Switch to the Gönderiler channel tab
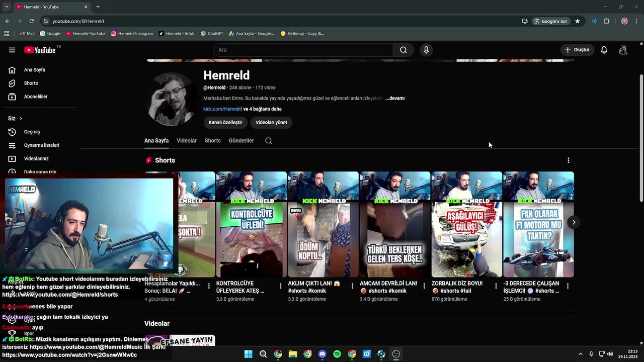 point(242,141)
